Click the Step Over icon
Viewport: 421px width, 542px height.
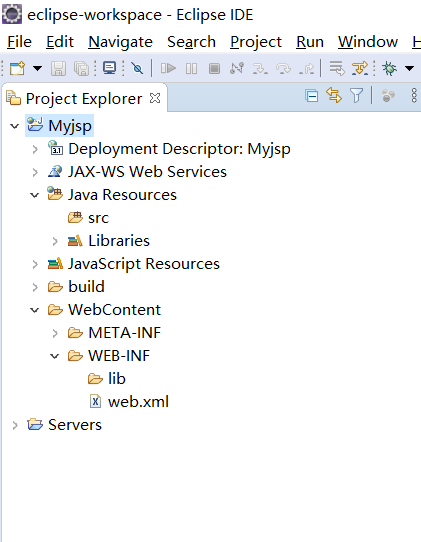pyautogui.click(x=283, y=68)
